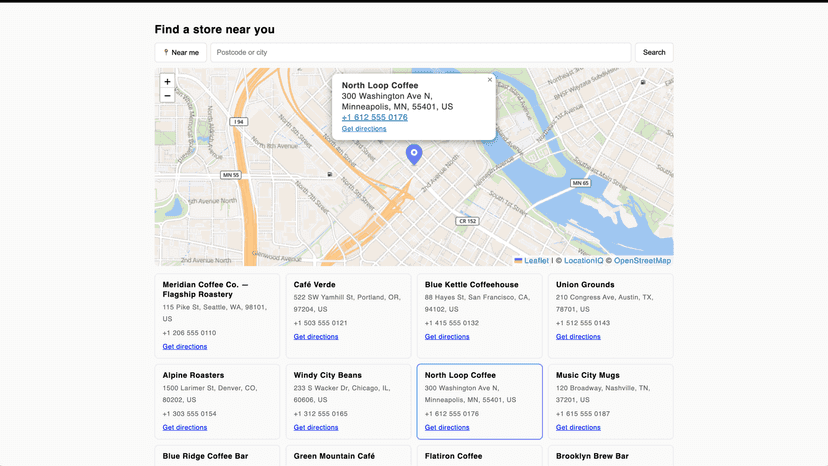Click the MN 55 road label on map
This screenshot has width=828, height=466.
[231, 175]
